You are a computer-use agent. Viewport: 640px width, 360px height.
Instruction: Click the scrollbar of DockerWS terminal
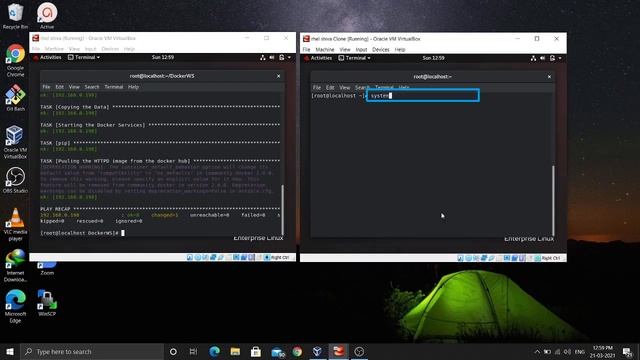(x=283, y=210)
